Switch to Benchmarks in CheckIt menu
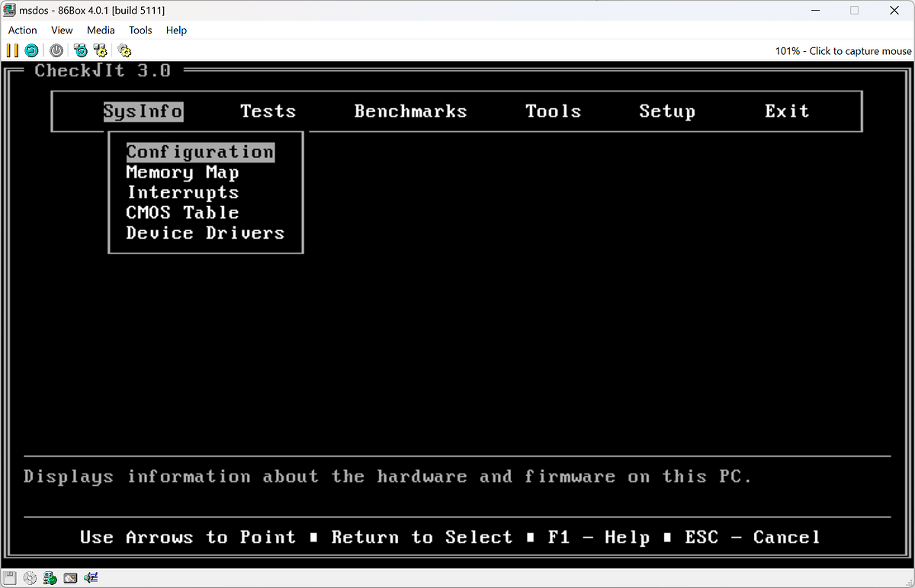This screenshot has height=588, width=915. 410,111
